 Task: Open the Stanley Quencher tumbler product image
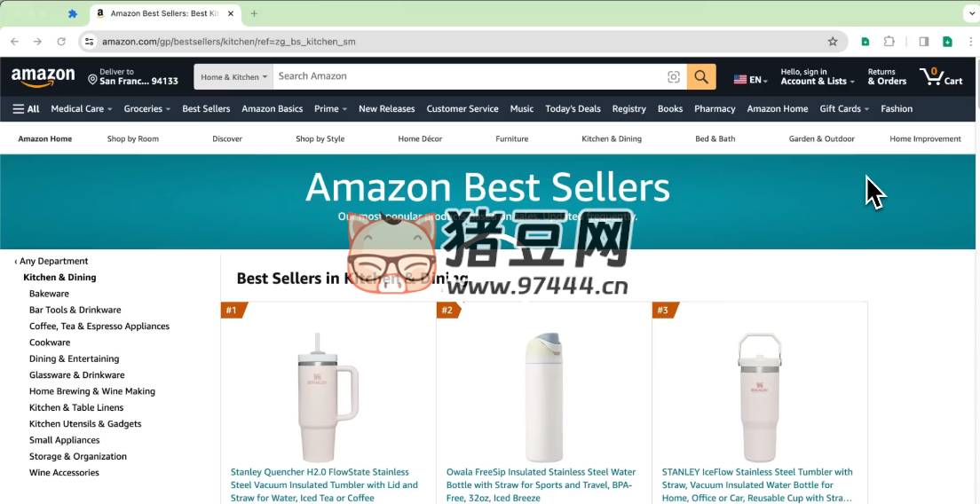pyautogui.click(x=328, y=398)
